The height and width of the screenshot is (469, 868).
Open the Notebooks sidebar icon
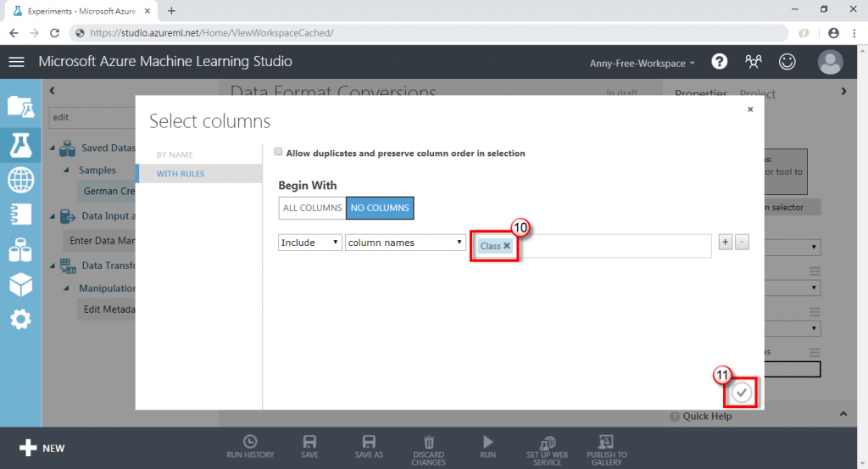click(x=20, y=215)
